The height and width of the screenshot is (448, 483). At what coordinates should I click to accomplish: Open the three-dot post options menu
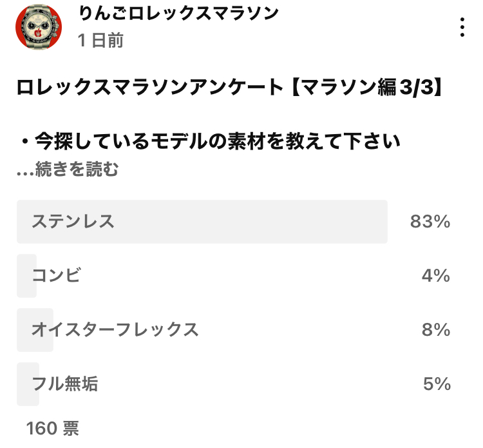pos(462,27)
